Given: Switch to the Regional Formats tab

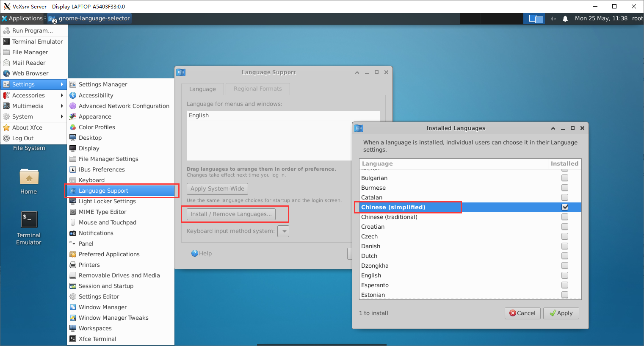Looking at the screenshot, I should click(257, 89).
